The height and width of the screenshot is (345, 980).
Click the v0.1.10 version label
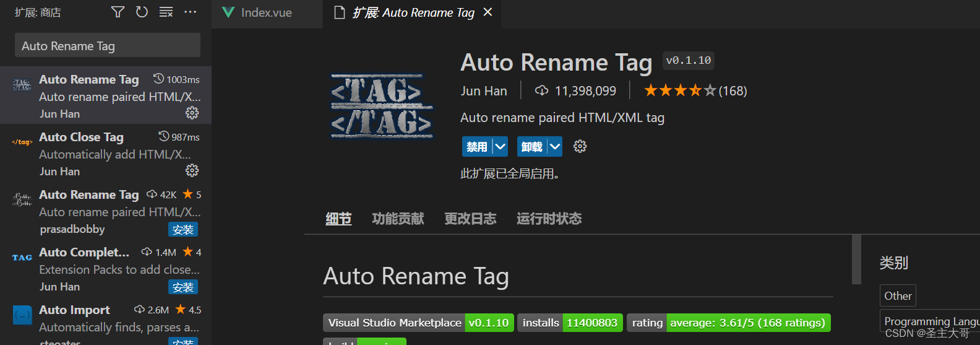(689, 60)
